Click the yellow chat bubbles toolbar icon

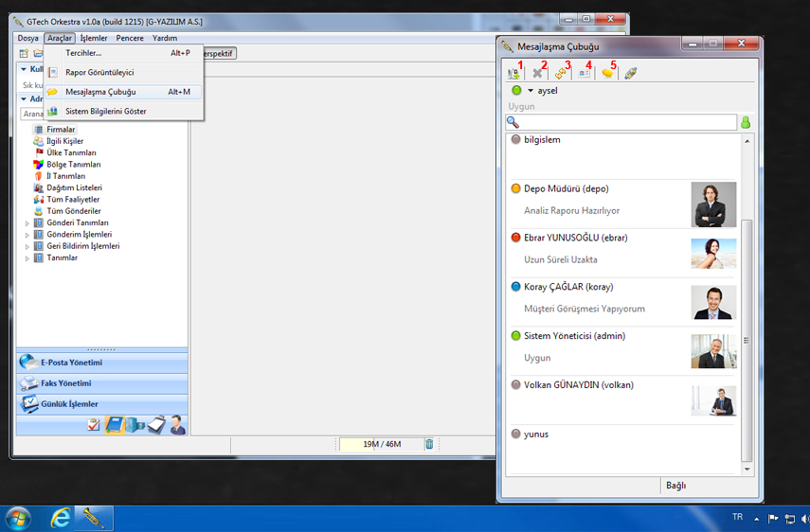(607, 73)
